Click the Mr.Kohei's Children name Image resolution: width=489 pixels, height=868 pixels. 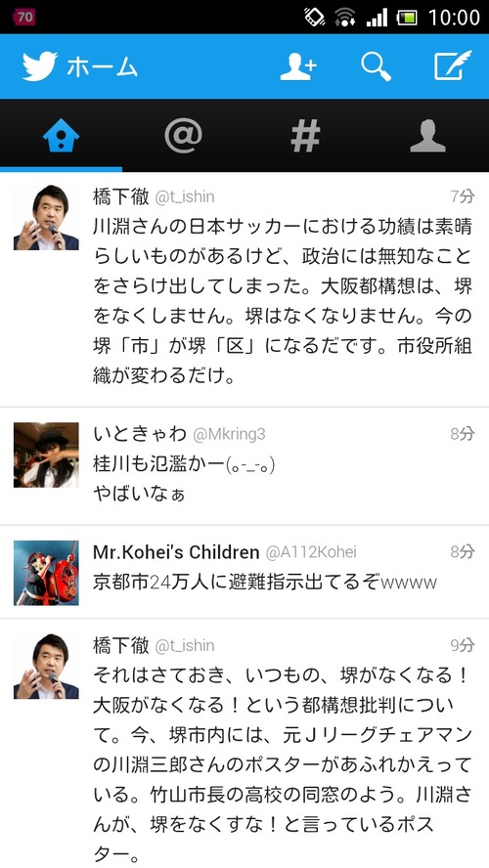[x=176, y=552]
